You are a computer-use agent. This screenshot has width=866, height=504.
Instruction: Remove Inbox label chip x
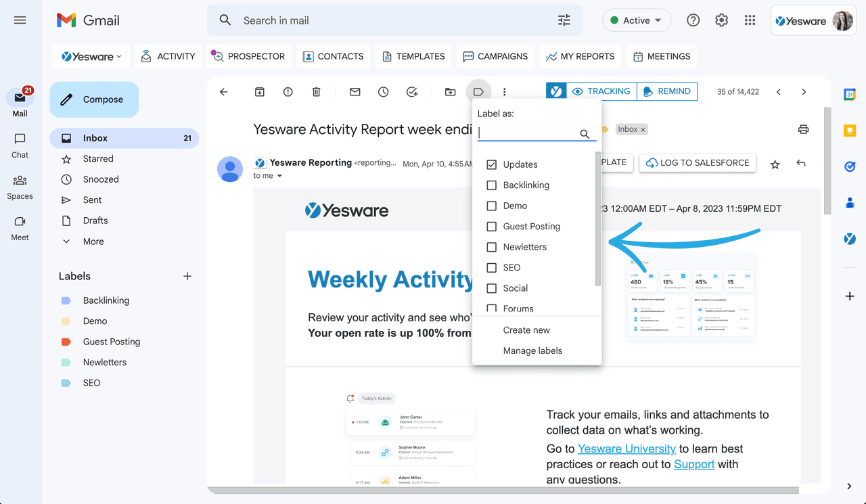[643, 129]
